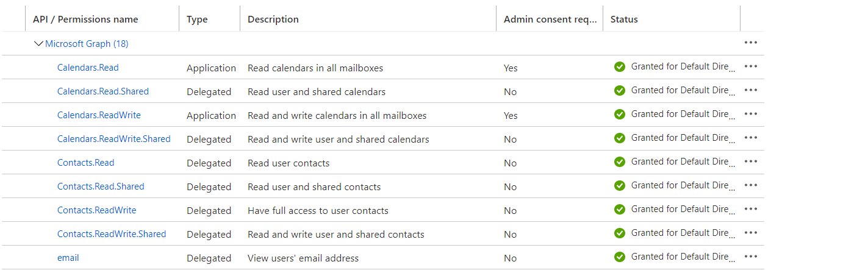
Task: Open ellipsis menu for Calendars.ReadWrite row
Action: click(x=751, y=114)
